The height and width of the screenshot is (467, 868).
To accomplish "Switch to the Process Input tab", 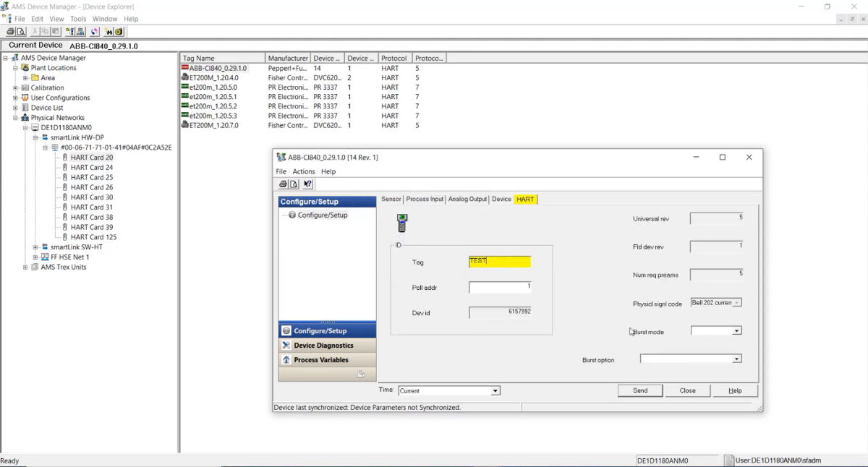I will pyautogui.click(x=425, y=199).
